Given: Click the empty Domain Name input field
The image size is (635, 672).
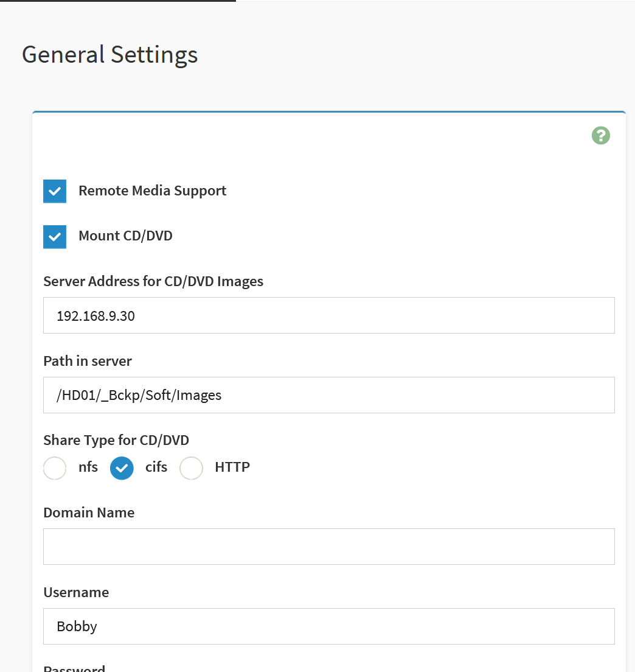Looking at the screenshot, I should point(328,547).
